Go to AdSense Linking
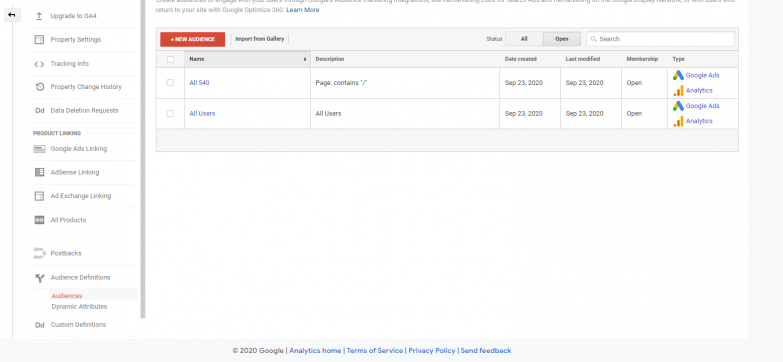 tap(74, 172)
